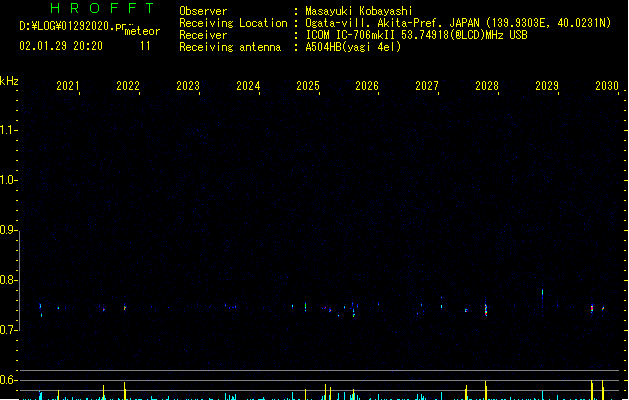Image resolution: width=629 pixels, height=400 pixels.
Task: Click the HROFFT title text
Action: 102,8
